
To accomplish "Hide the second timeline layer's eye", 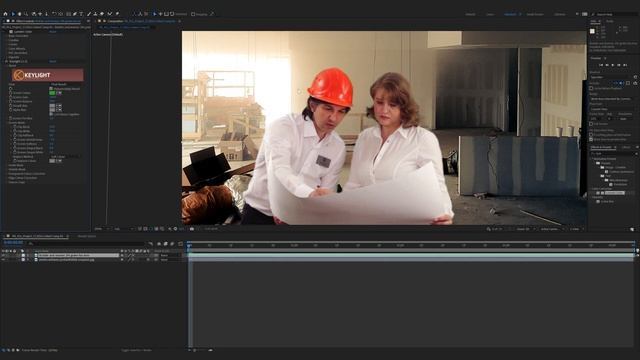I will (x=3, y=260).
